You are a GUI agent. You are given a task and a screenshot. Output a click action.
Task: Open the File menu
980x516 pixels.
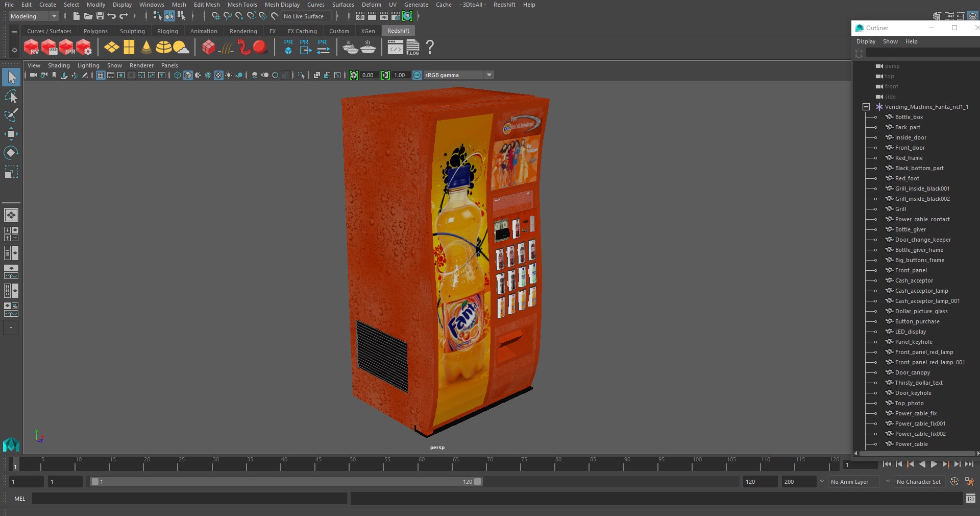click(x=9, y=5)
